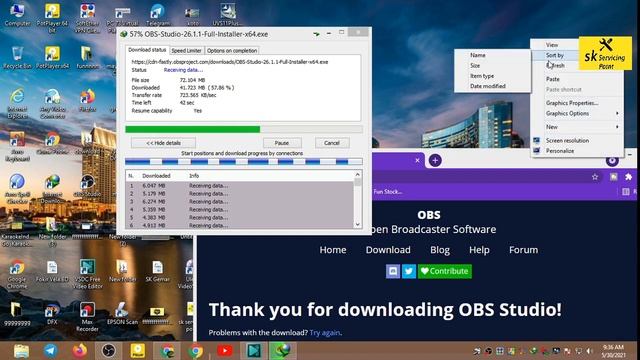This screenshot has width=640, height=360.
Task: Open the VSDC Free Video Editor shortcut
Action: pyautogui.click(x=87, y=274)
